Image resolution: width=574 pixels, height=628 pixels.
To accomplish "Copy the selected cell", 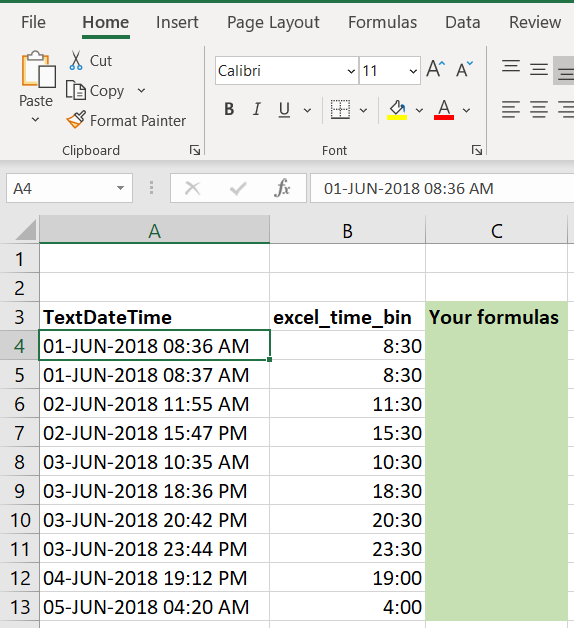I will (95, 91).
